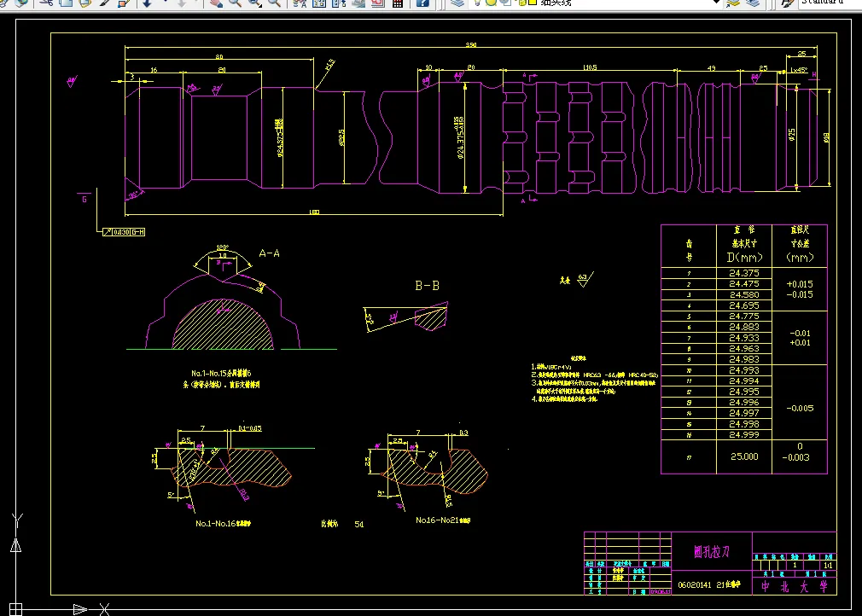
Task: Select the 中北大学 title block text
Action: pos(795,587)
